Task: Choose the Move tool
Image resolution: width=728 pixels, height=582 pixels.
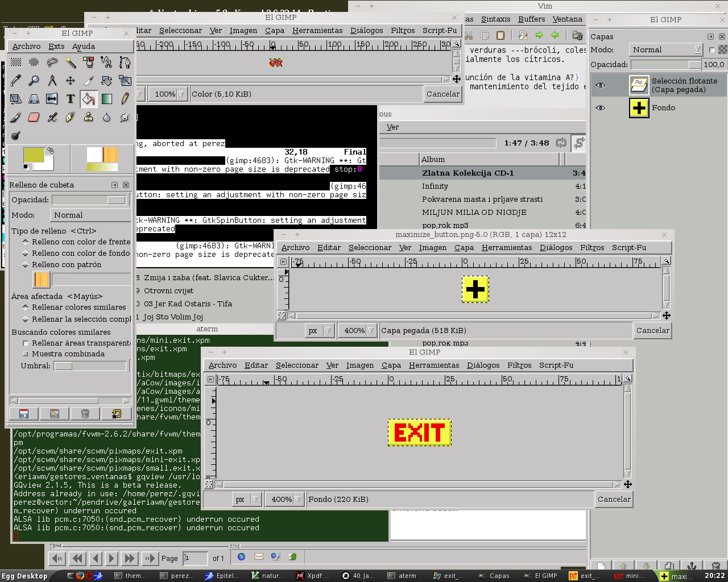Action: click(x=71, y=80)
